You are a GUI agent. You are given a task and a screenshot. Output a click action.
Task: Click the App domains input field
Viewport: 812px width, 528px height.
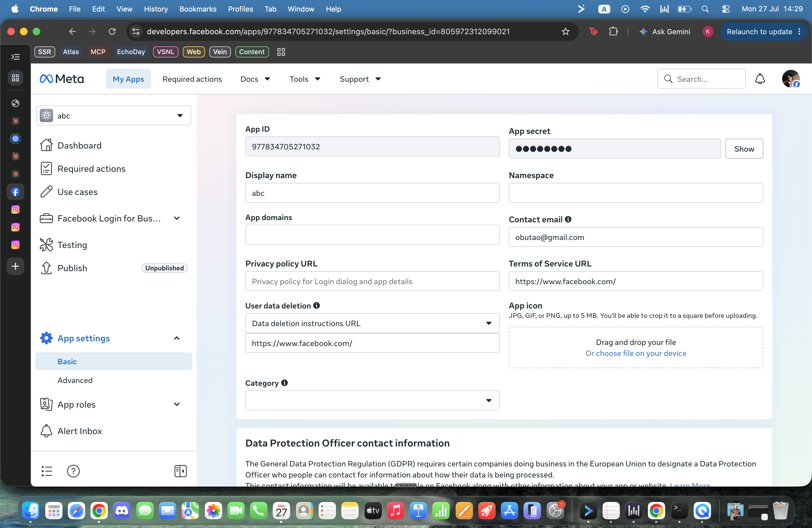pos(372,235)
